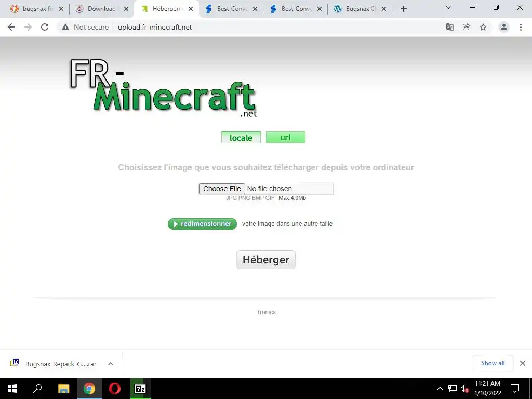Click the address bar URL upload.fr-minecraft.net
532x399 pixels.
coord(155,27)
